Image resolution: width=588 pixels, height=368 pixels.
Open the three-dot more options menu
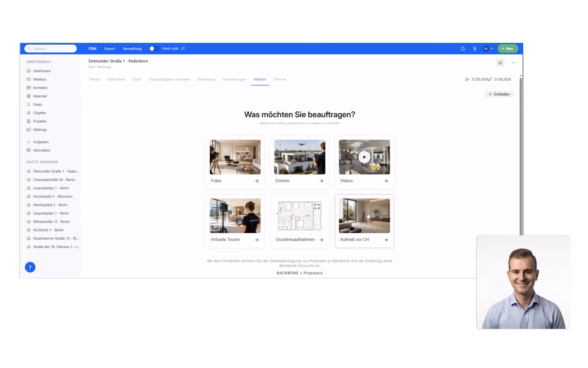click(513, 63)
